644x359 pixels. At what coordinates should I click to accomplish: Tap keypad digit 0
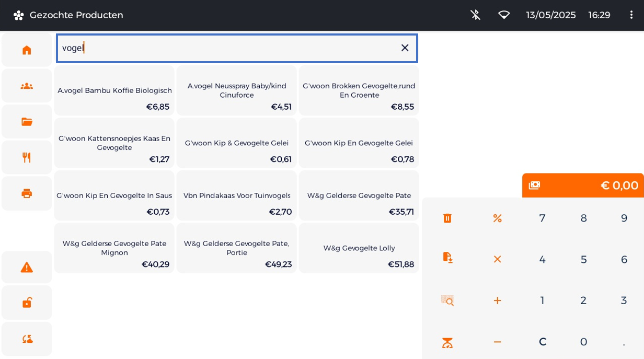(583, 342)
